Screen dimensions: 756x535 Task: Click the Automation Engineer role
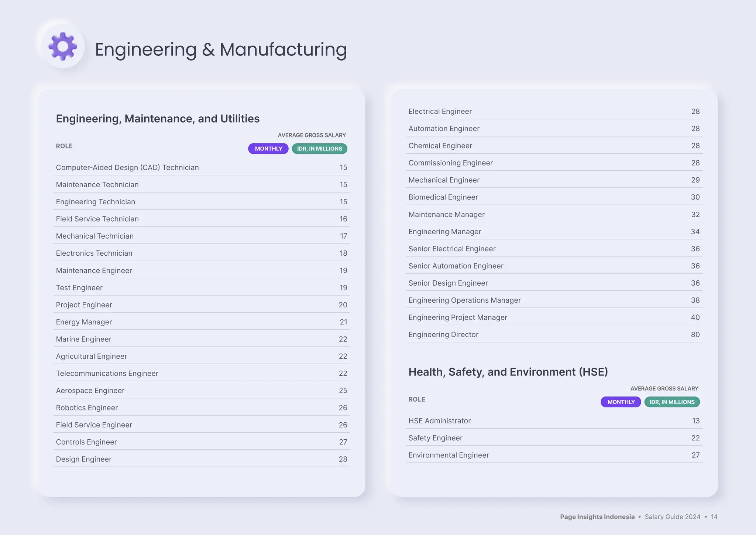click(444, 129)
